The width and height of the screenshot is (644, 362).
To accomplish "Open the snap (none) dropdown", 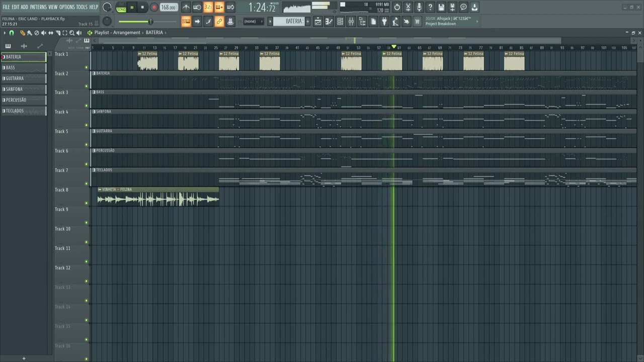I will (254, 21).
